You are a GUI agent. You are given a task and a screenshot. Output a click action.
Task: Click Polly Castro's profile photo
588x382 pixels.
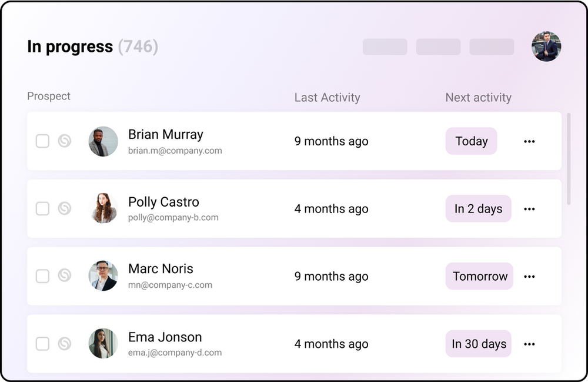(x=103, y=208)
